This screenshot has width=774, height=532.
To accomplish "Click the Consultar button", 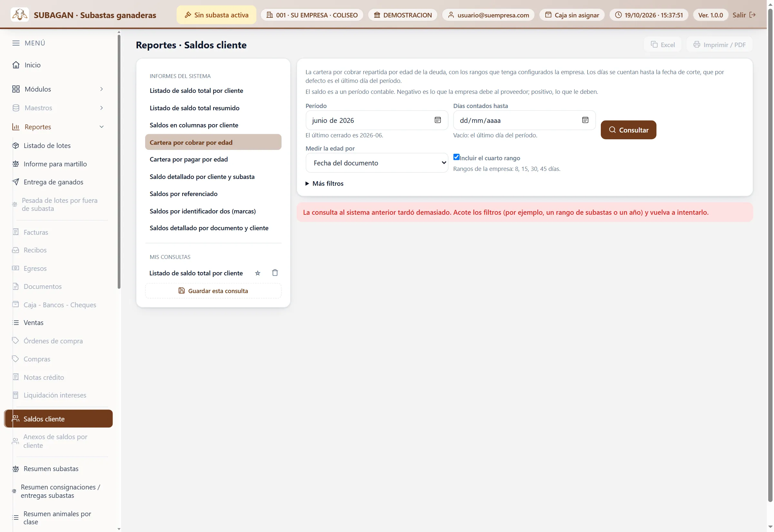I will 628,130.
